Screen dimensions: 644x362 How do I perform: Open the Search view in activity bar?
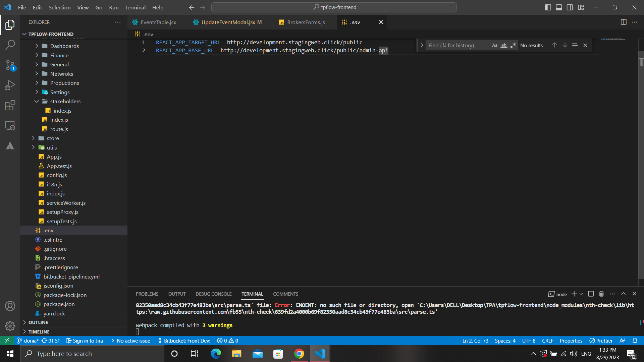(10, 45)
